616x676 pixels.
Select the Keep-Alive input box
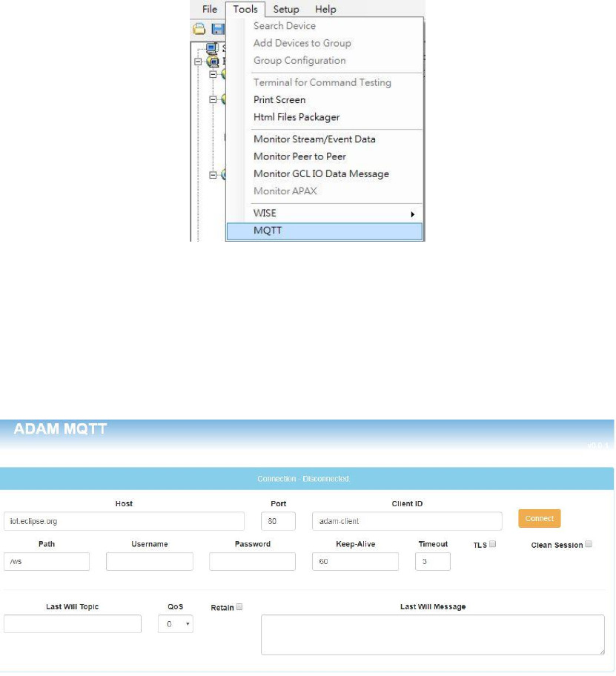coord(355,562)
